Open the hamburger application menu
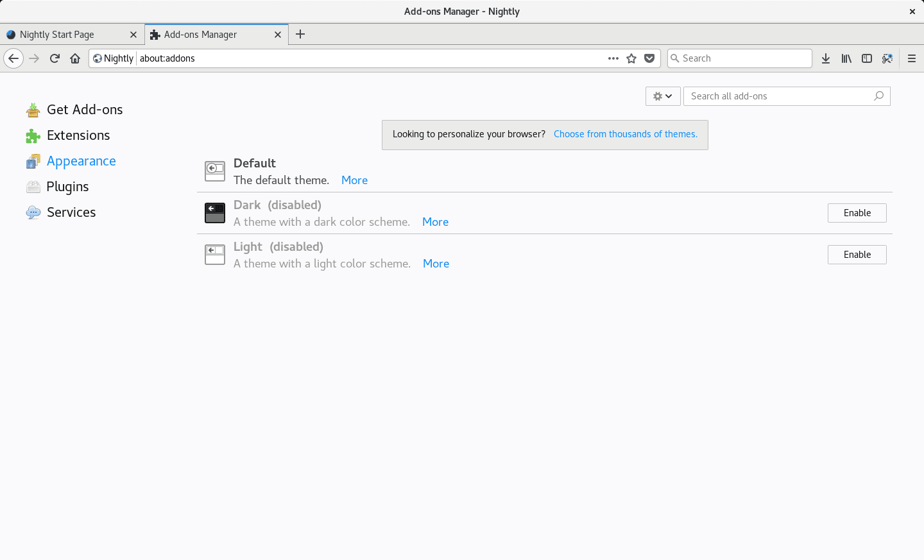 click(912, 58)
